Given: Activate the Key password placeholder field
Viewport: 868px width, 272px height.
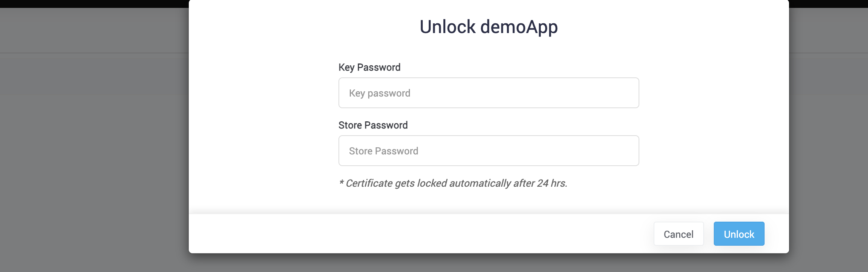Looking at the screenshot, I should pyautogui.click(x=488, y=93).
